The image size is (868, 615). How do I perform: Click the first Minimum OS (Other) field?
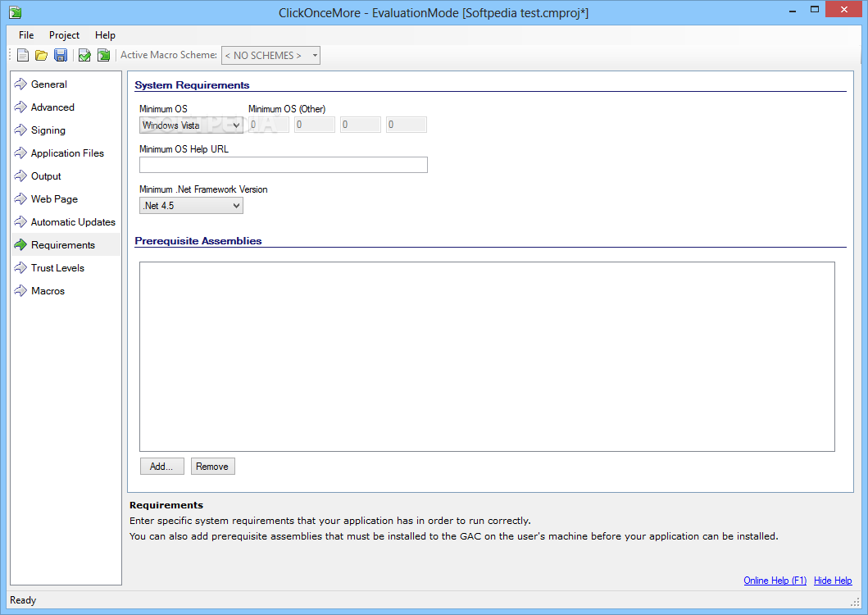click(x=269, y=125)
